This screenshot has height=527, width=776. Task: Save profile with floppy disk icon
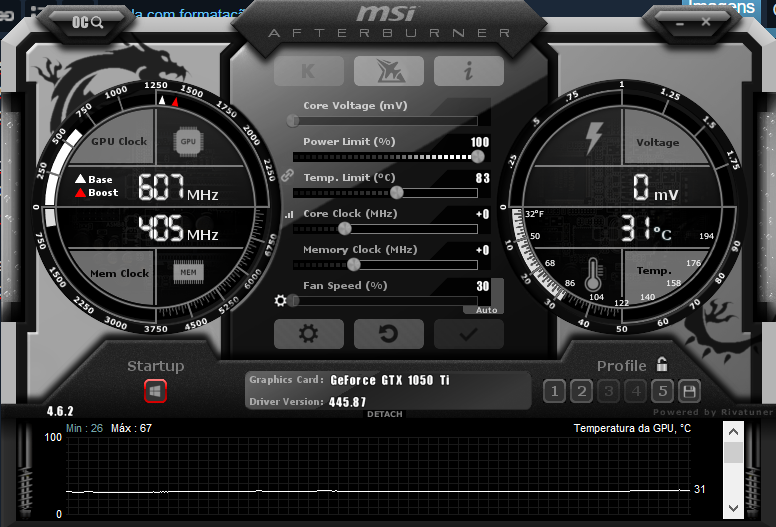(689, 391)
